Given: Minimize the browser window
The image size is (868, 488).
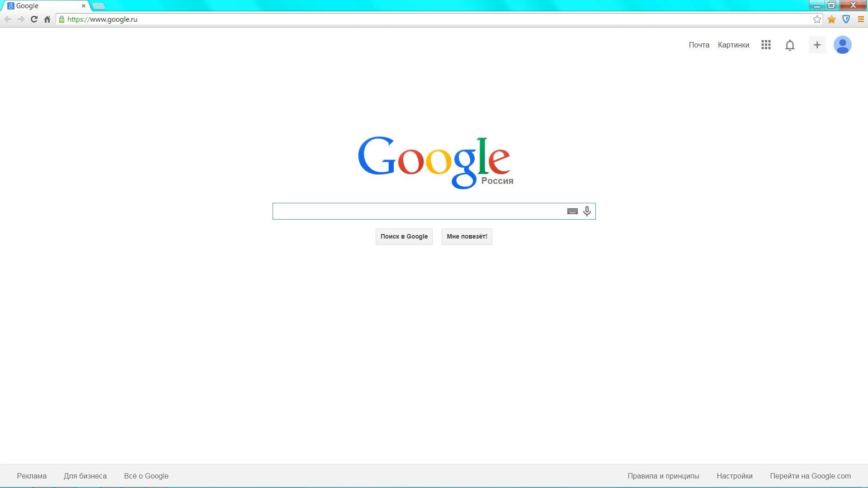Looking at the screenshot, I should point(816,5).
